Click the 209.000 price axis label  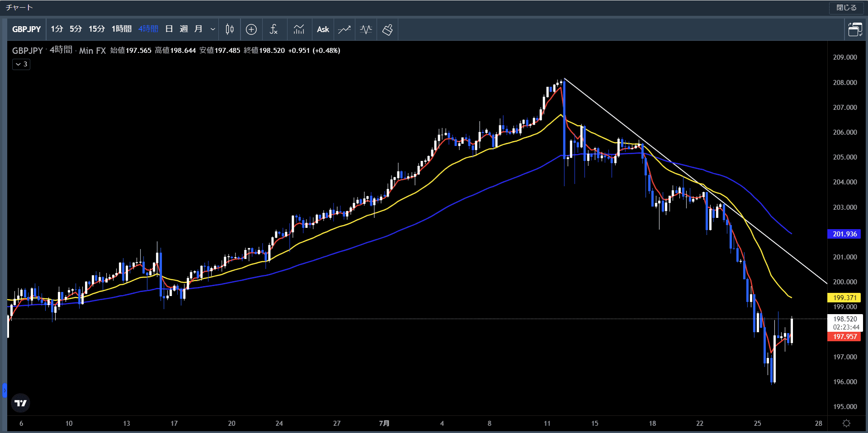click(x=845, y=57)
